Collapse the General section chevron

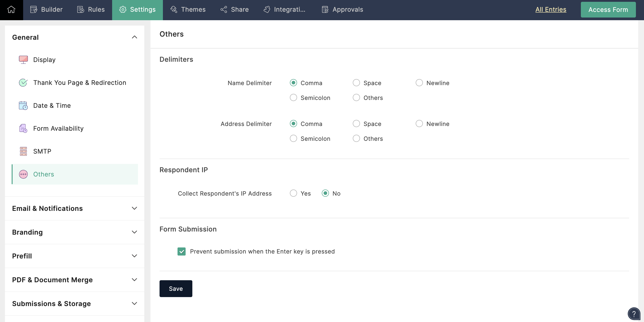point(134,37)
